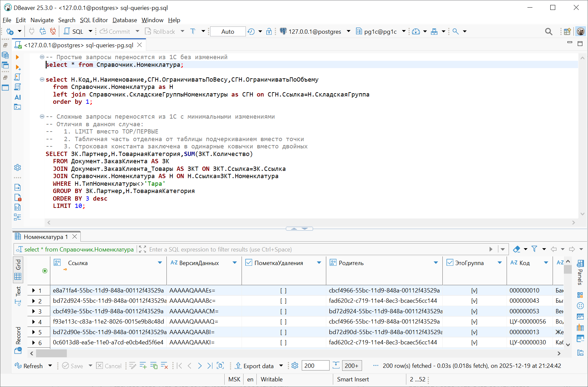Toggle the Auto commit mode selector
This screenshot has height=387, width=588.
click(x=228, y=31)
